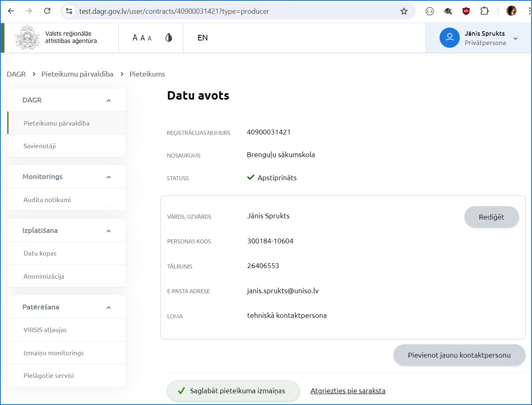Viewport: 532px width, 405px height.
Task: Select the largest font size A
Action: click(135, 38)
